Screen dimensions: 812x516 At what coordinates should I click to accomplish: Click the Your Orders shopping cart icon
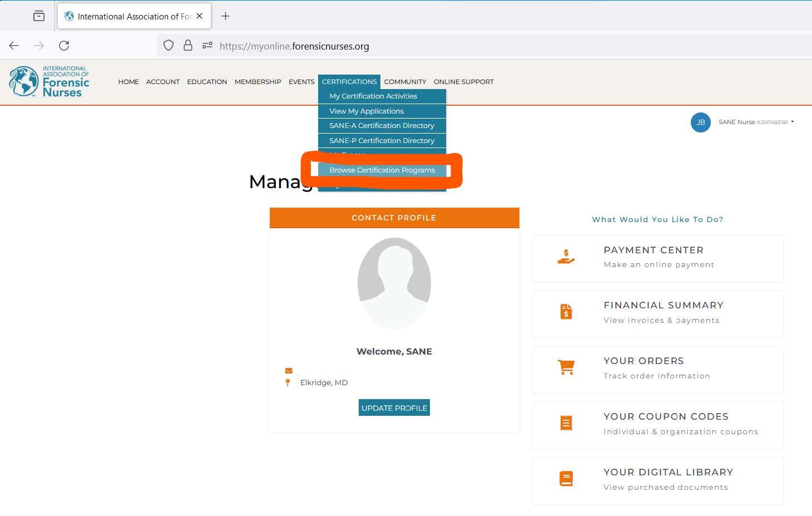566,367
